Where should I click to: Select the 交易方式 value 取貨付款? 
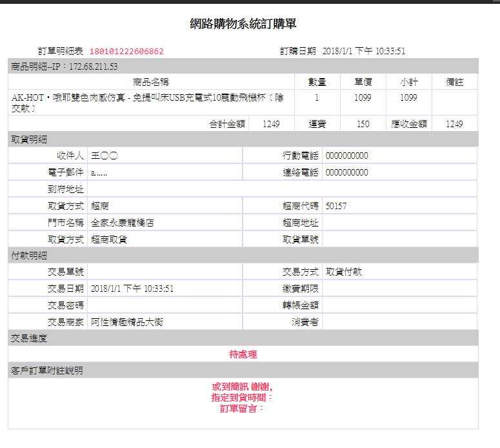[344, 272]
